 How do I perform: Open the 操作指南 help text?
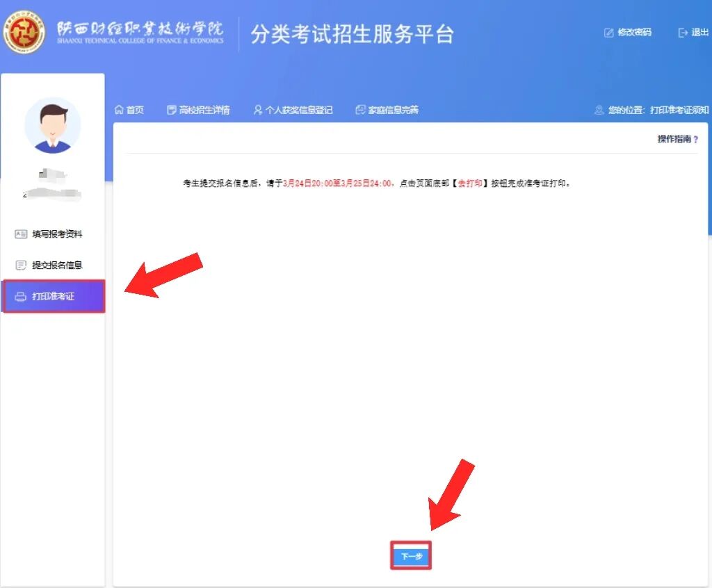674,140
